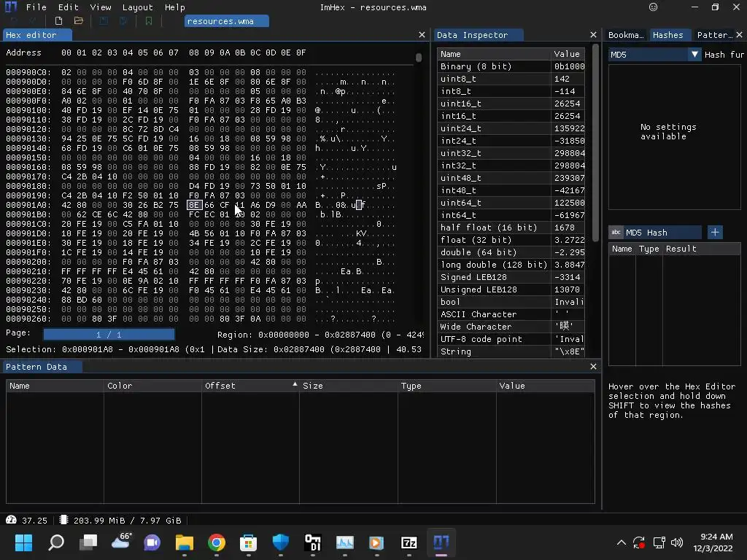
Task: Sort Pattern Data by Offset column
Action: point(250,386)
